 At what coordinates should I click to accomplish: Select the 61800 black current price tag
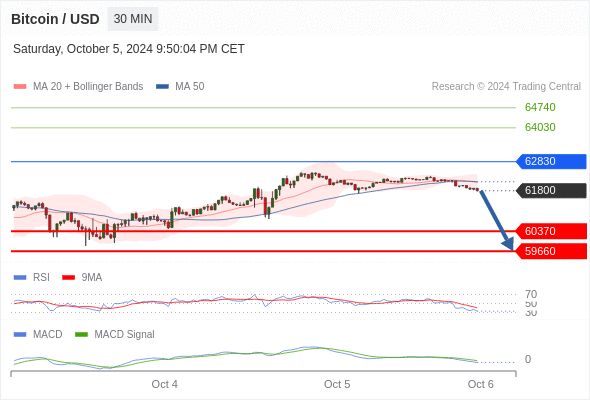[x=551, y=190]
